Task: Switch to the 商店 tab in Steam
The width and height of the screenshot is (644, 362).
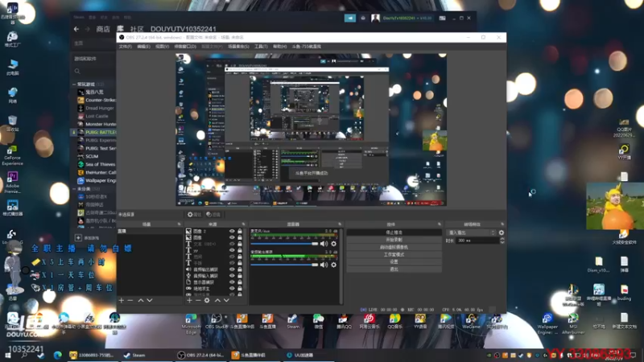Action: (x=103, y=29)
